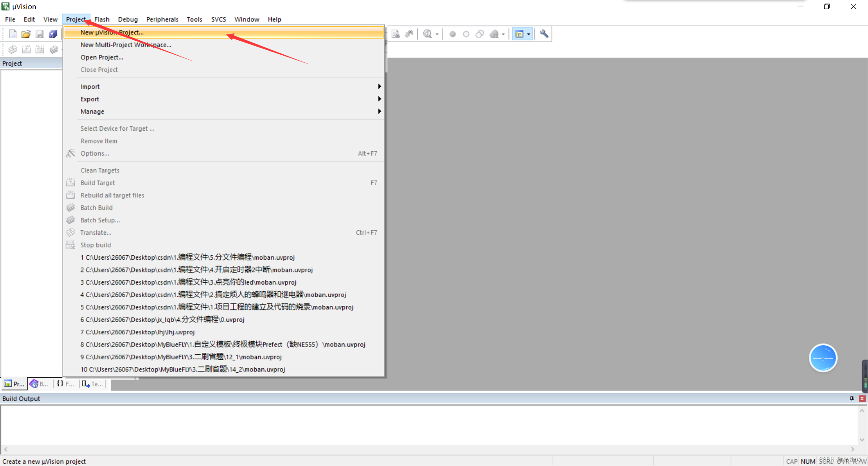
Task: Open the dropdown beside Kill Breakpoints icon
Action: (x=503, y=34)
